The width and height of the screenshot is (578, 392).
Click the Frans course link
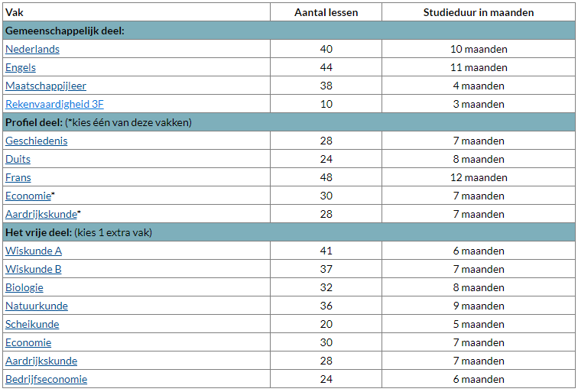(18, 177)
